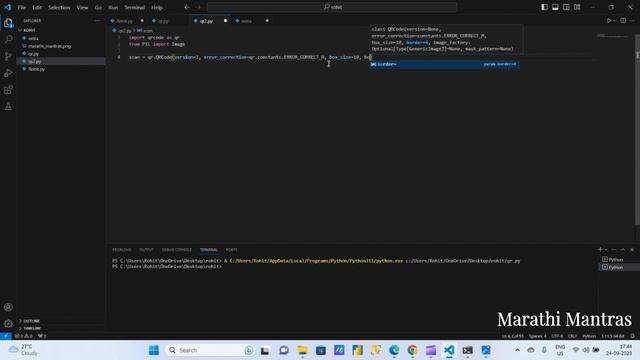Open the Windows Start menu
Viewport: 640px width, 360px height.
tap(154, 350)
